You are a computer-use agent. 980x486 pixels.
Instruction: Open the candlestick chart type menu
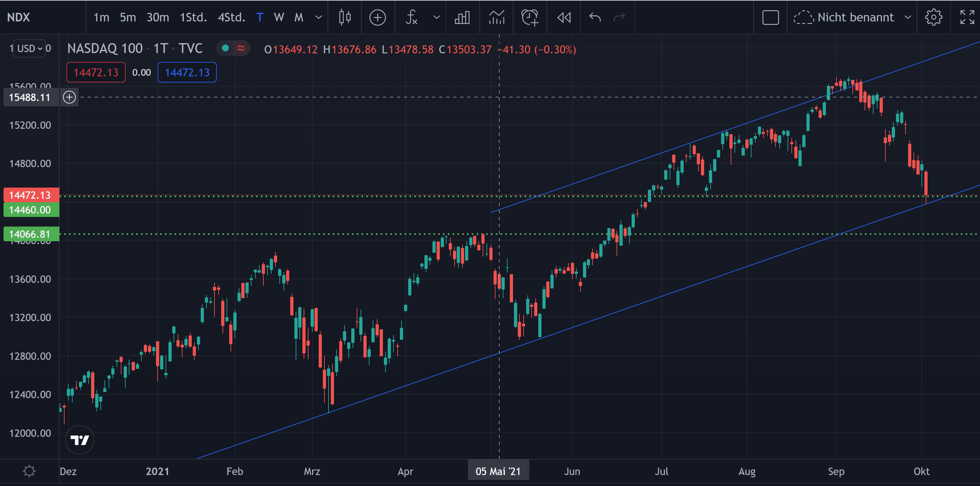coord(345,17)
